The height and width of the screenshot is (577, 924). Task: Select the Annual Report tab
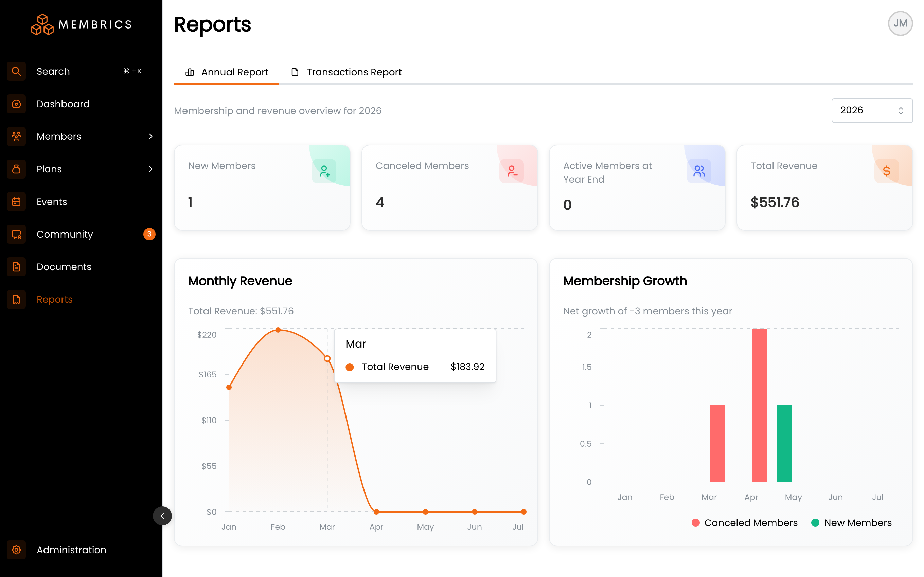tap(227, 72)
